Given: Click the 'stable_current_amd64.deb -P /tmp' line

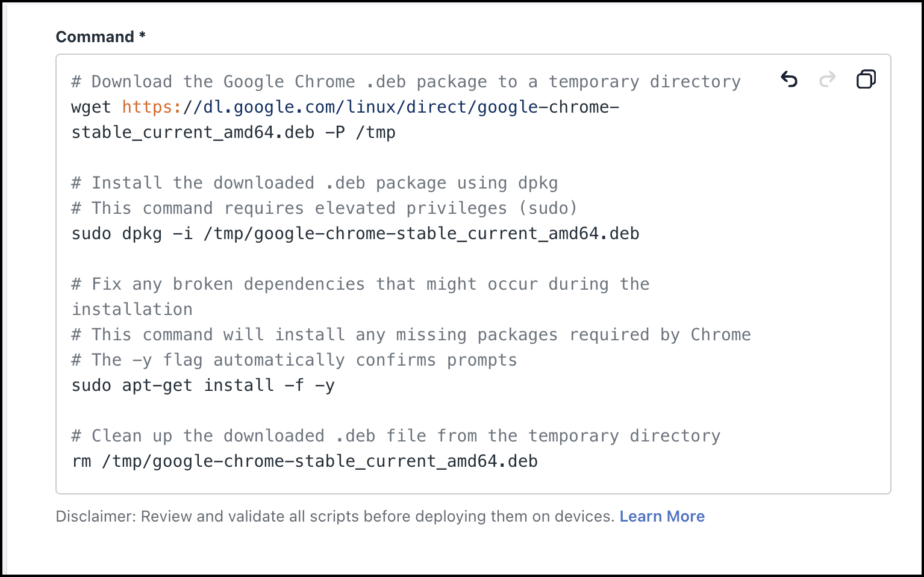Looking at the screenshot, I should pyautogui.click(x=233, y=133).
